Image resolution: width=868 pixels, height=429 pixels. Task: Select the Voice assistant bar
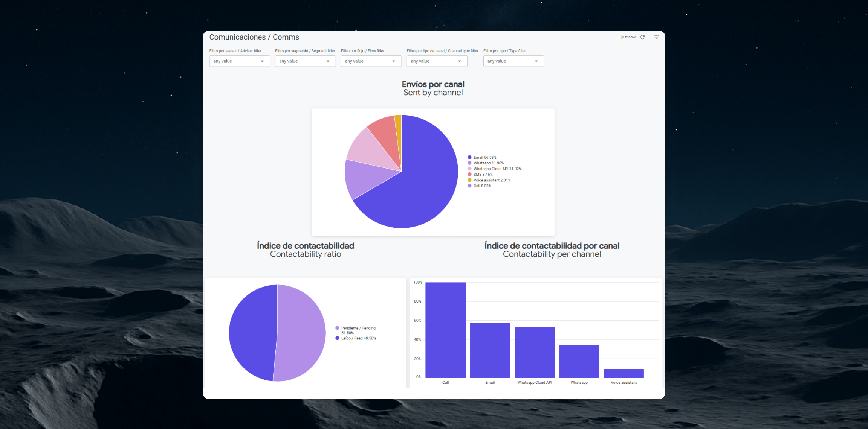[623, 373]
